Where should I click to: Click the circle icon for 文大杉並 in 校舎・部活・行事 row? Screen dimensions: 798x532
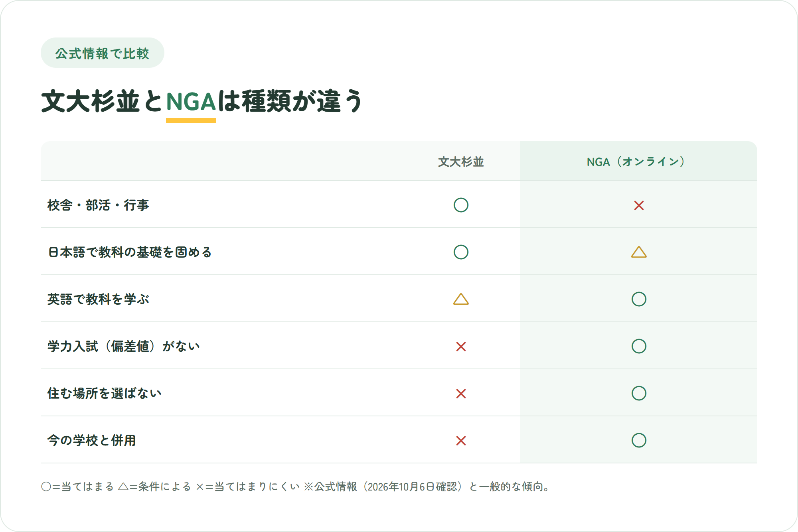click(x=461, y=205)
